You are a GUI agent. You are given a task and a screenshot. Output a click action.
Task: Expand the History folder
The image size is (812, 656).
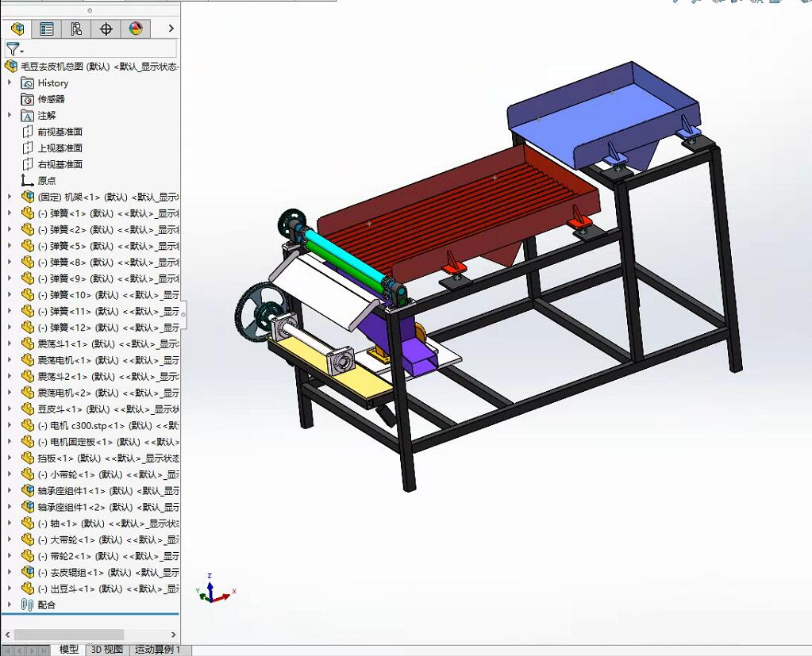coord(10,82)
